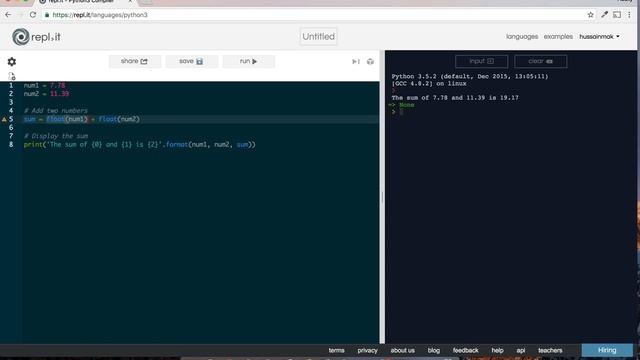Screen dimensions: 640x360
Task: Click the icon right of the debugger icon
Action: [370, 62]
